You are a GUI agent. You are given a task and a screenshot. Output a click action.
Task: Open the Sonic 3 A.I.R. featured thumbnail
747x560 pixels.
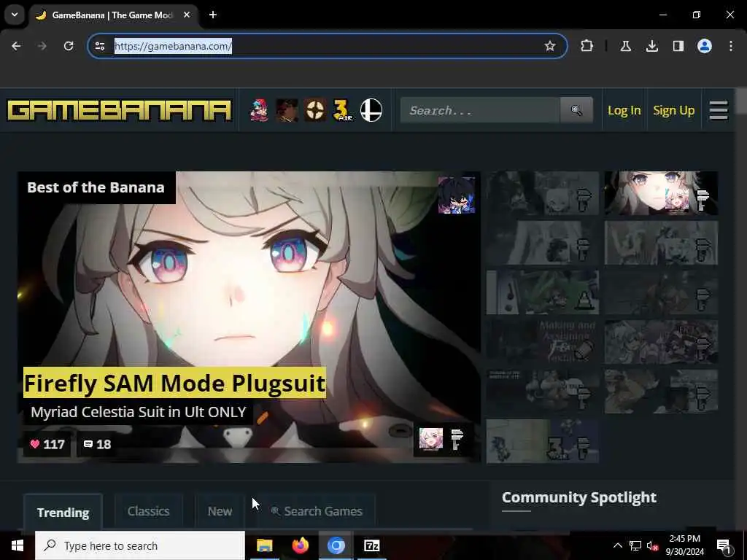click(x=543, y=441)
